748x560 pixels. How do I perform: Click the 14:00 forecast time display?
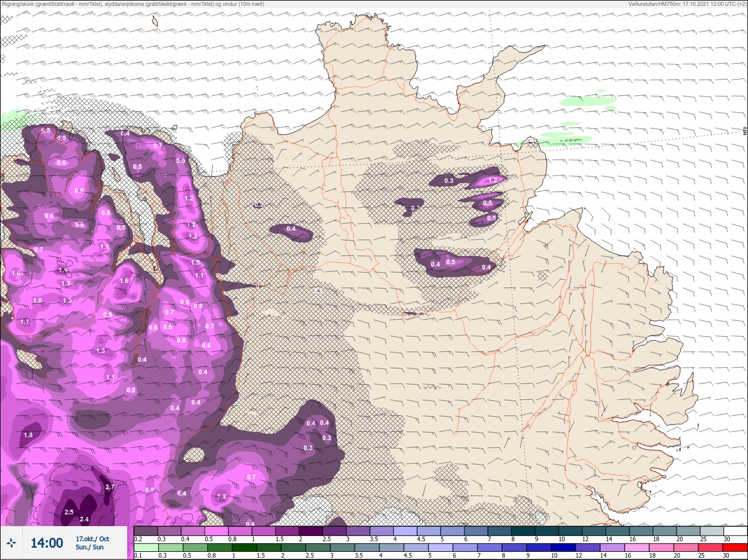(x=47, y=543)
